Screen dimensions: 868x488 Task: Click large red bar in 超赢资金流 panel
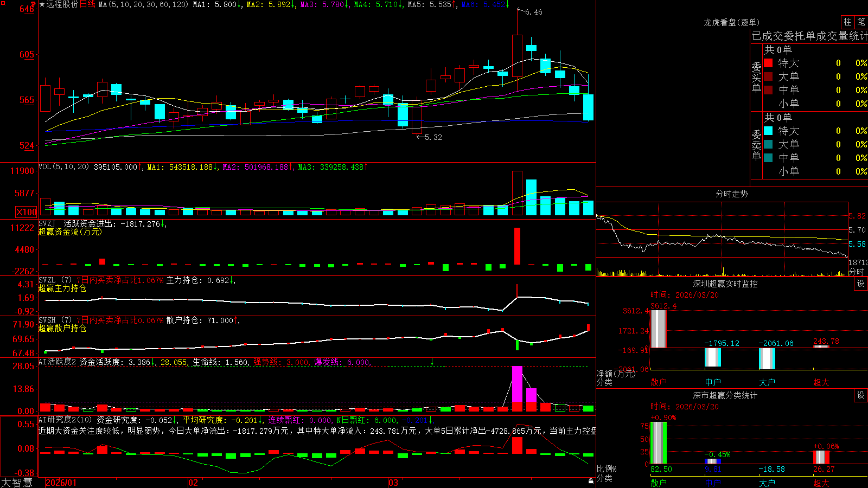pos(517,246)
